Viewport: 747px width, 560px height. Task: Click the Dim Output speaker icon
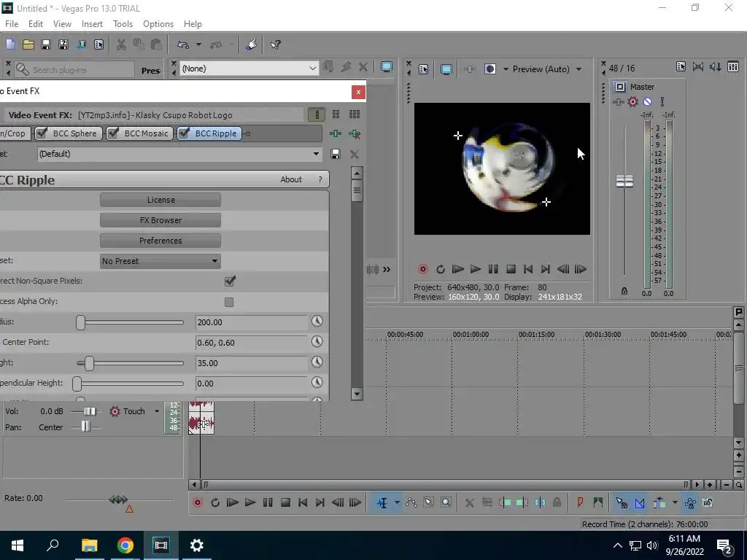click(715, 67)
